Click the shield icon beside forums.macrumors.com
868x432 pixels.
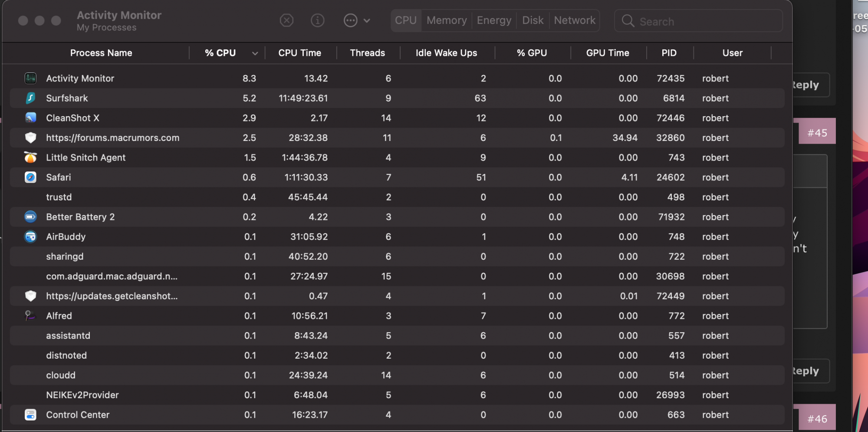[x=30, y=137]
